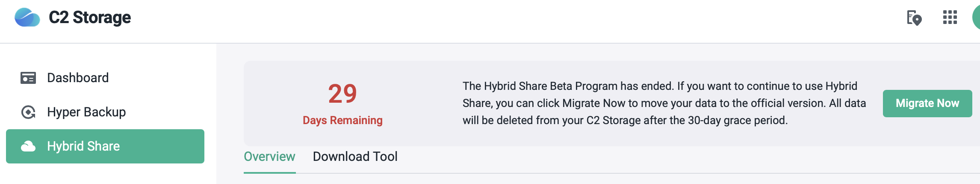
Task: Click the C2 Storage cloud logo
Action: pyautogui.click(x=27, y=18)
